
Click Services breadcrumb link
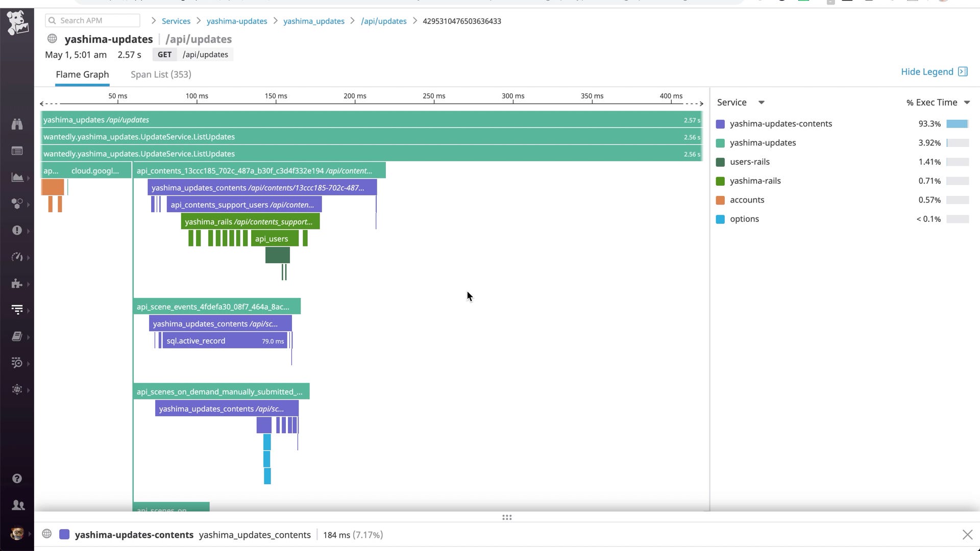pyautogui.click(x=176, y=21)
